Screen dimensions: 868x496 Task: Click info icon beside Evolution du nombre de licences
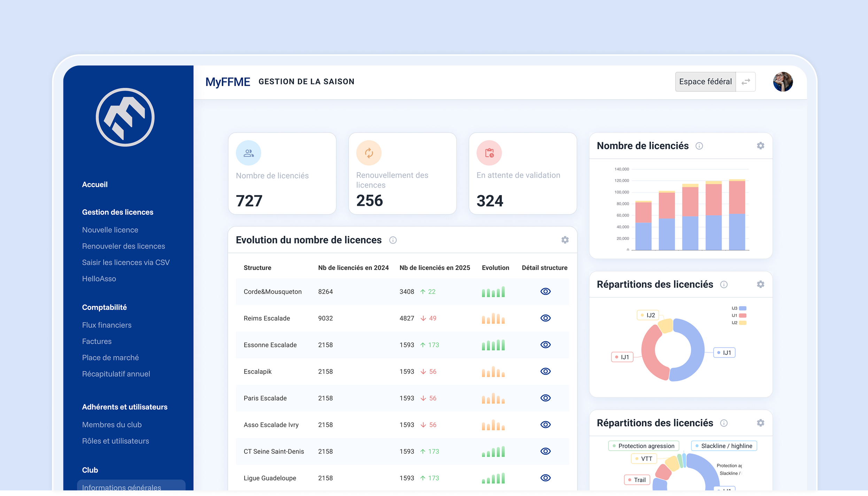393,240
